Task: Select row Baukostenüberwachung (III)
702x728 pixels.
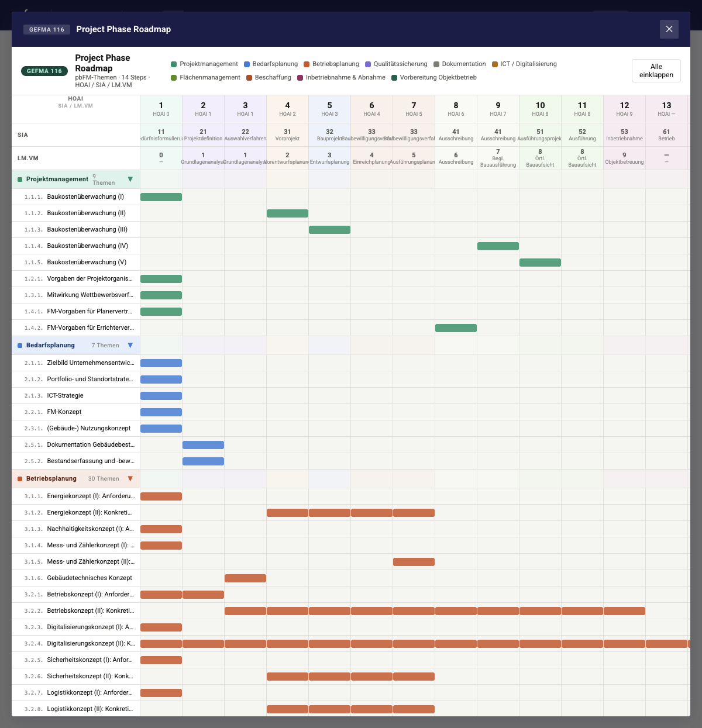Action: click(76, 230)
